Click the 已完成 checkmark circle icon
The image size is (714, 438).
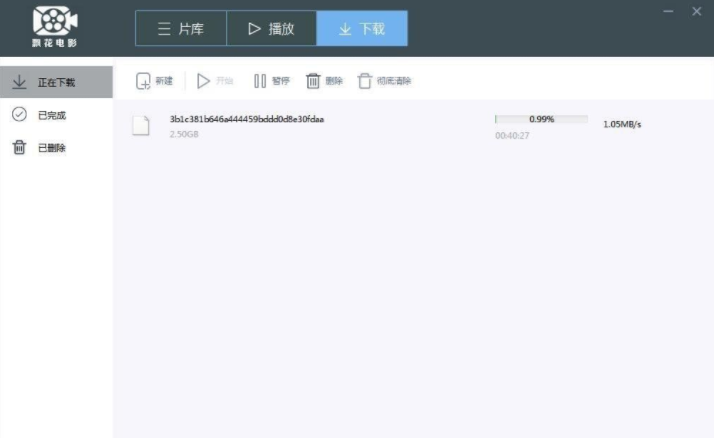[x=19, y=114]
